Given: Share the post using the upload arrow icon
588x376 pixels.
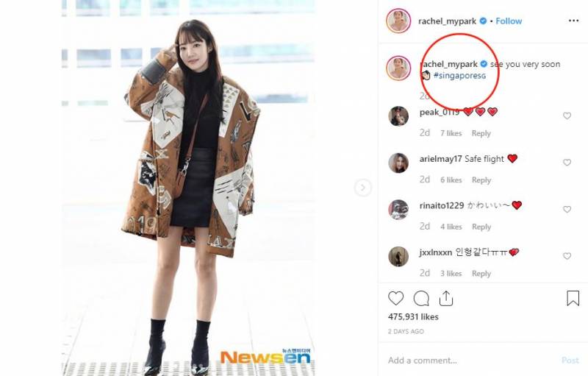Looking at the screenshot, I should tap(446, 298).
